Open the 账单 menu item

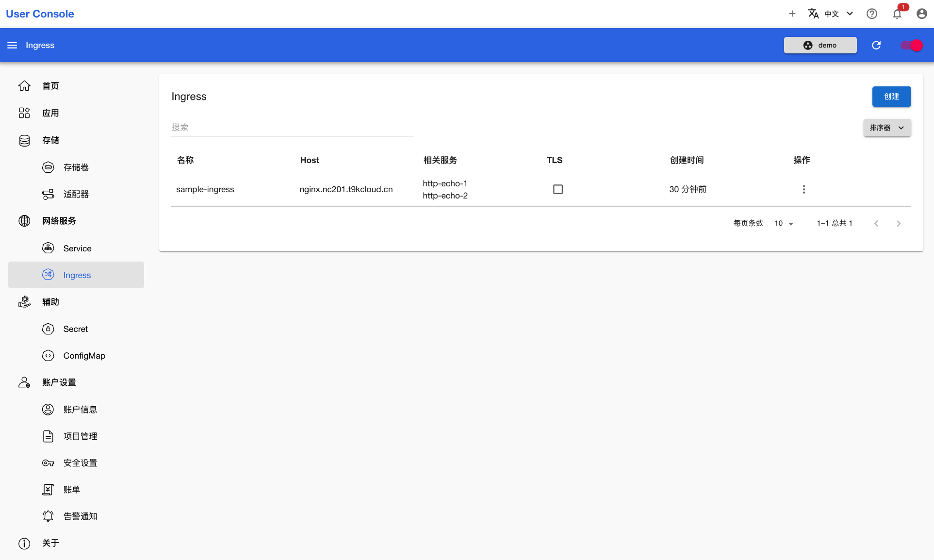pos(76,490)
